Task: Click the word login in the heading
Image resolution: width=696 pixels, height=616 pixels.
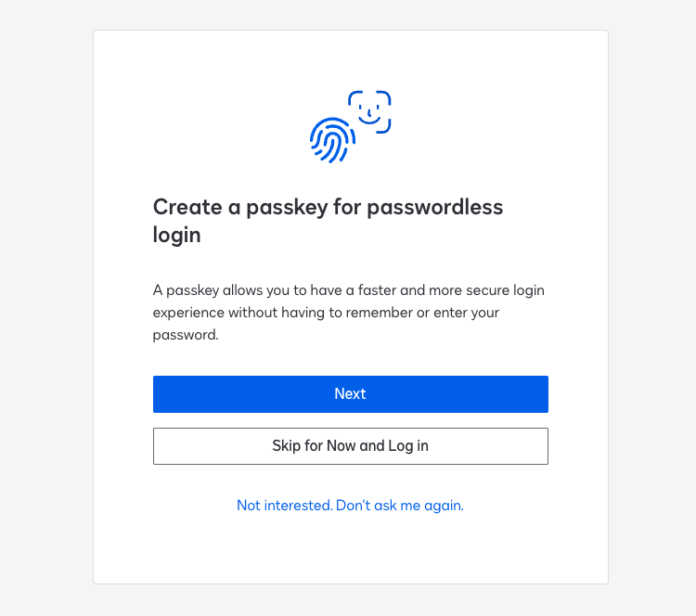Action: pos(176,236)
